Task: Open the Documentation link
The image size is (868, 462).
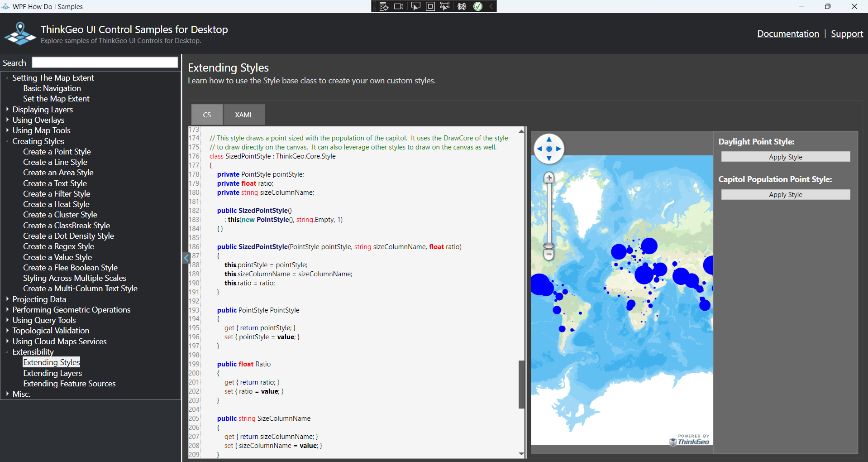Action: point(787,33)
